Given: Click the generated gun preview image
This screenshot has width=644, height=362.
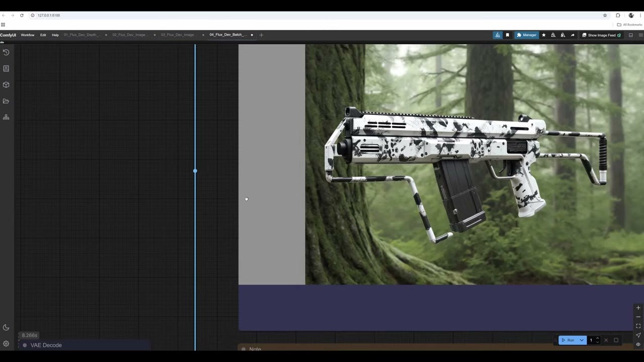Looking at the screenshot, I should (x=474, y=164).
